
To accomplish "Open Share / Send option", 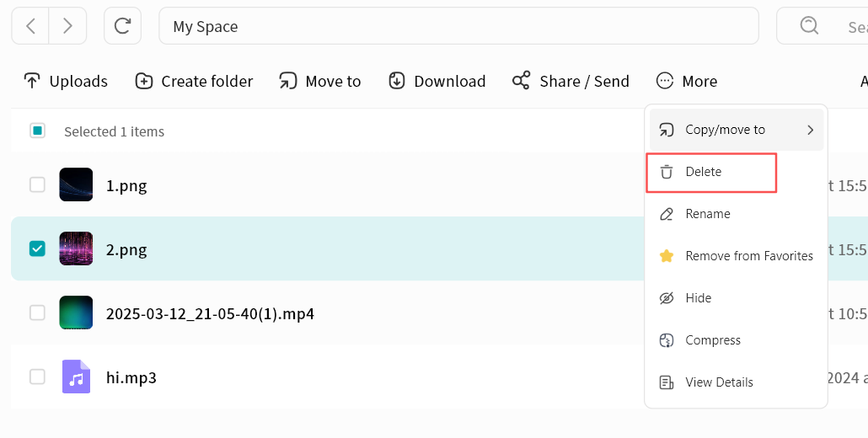I will coord(571,81).
